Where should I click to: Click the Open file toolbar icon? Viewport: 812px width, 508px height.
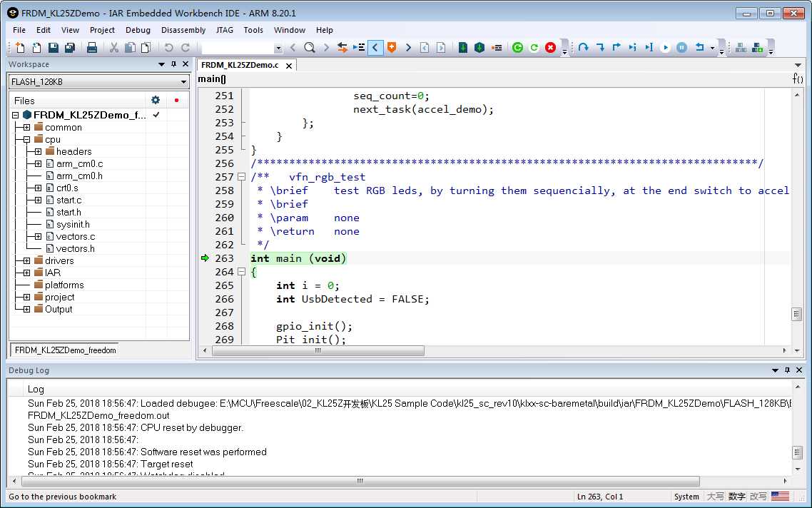37,48
